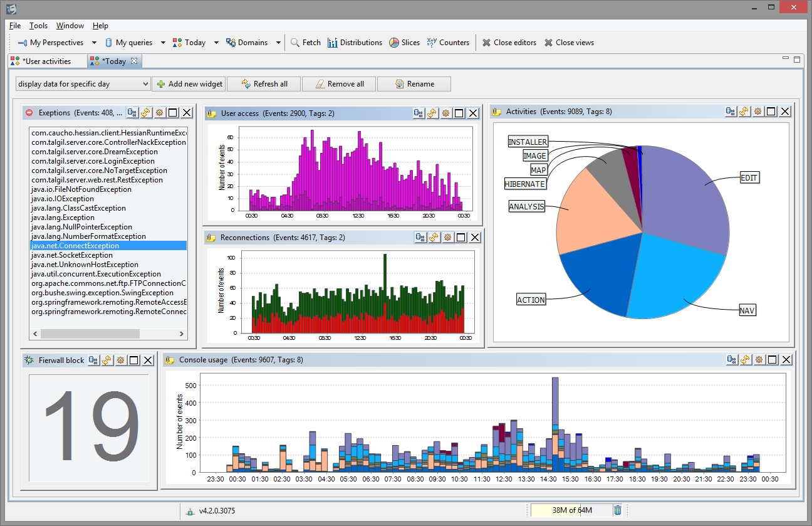The width and height of the screenshot is (812, 526).
Task: Maximize the Exeptions widget
Action: (x=173, y=113)
